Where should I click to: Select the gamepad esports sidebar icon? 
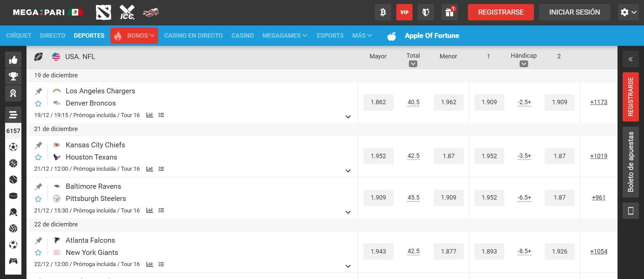13,261
